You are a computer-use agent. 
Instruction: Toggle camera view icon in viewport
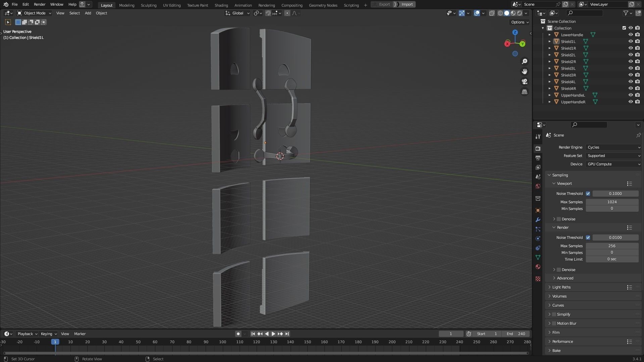pyautogui.click(x=524, y=82)
